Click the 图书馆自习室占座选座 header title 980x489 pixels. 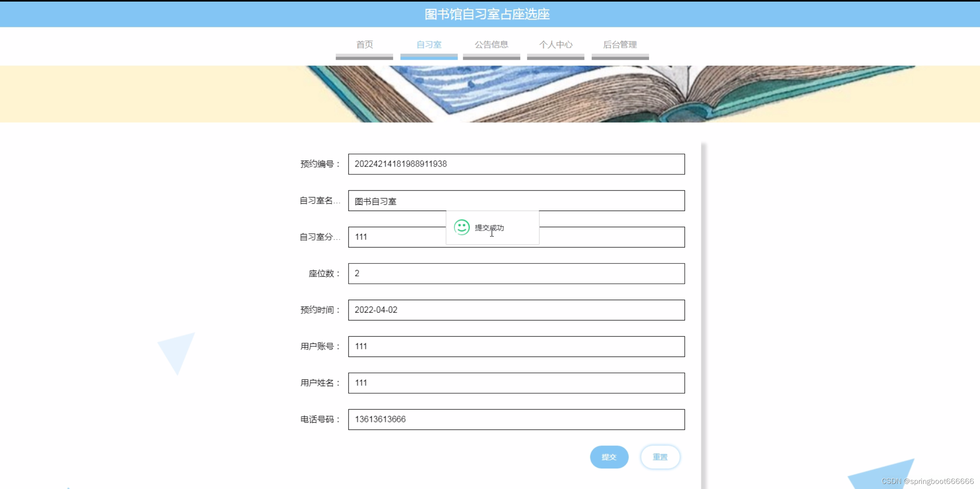tap(487, 14)
